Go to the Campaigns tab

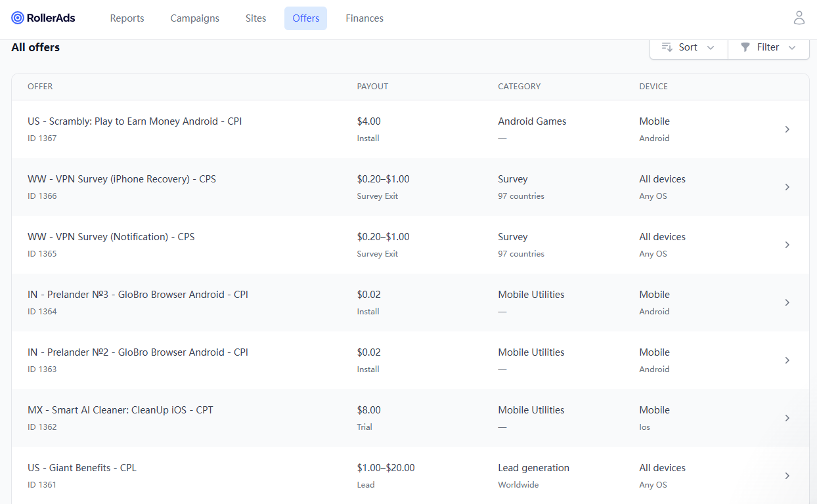[x=195, y=18]
